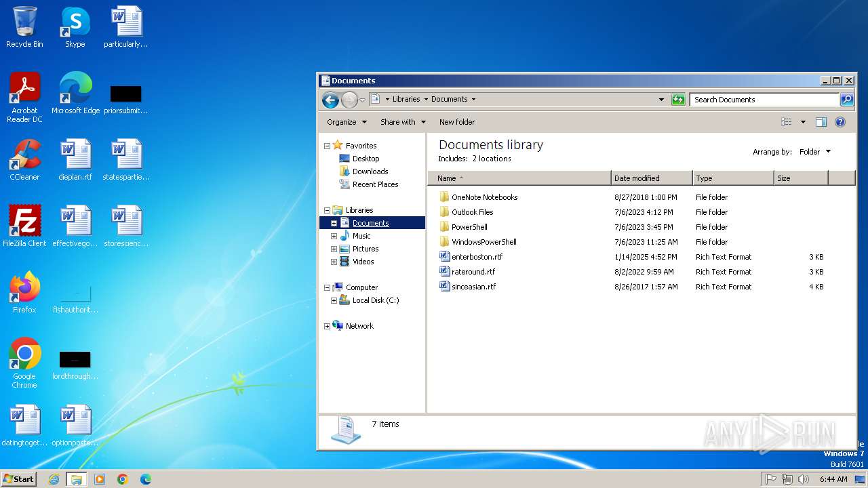868x488 pixels.
Task: Select the Acrobat Reader DC desktop icon
Action: pos(24,98)
